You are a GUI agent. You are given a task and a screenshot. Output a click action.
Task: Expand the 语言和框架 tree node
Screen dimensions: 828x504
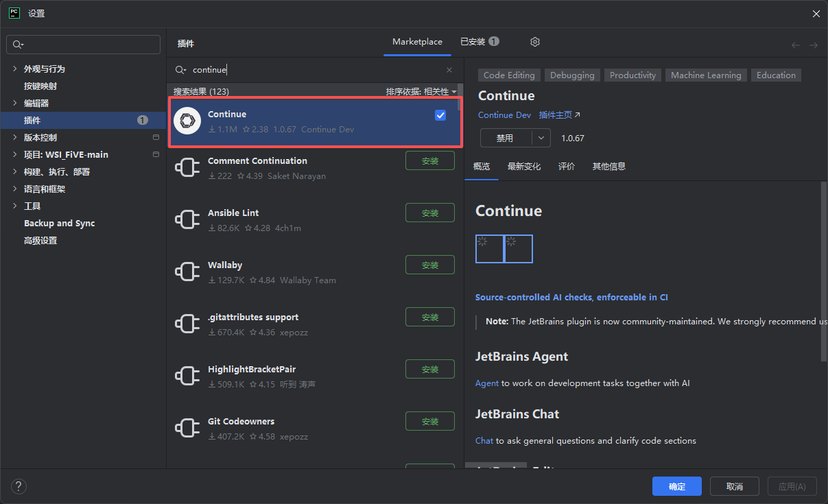pos(15,189)
